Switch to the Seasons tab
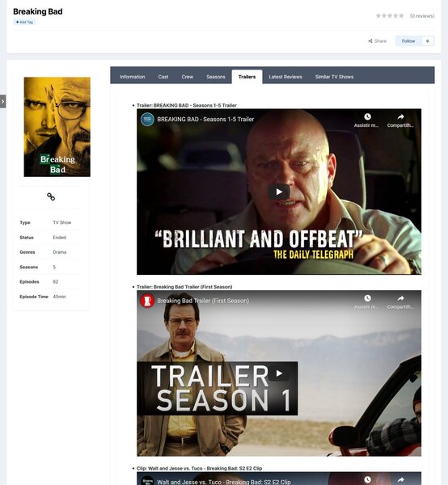 (x=216, y=77)
